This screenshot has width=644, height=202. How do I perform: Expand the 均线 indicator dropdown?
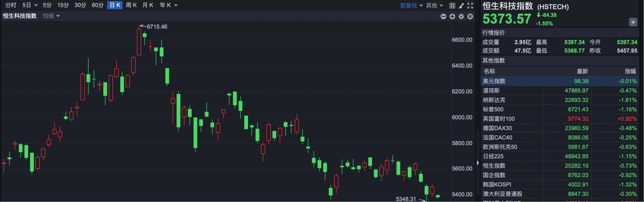tap(51, 16)
